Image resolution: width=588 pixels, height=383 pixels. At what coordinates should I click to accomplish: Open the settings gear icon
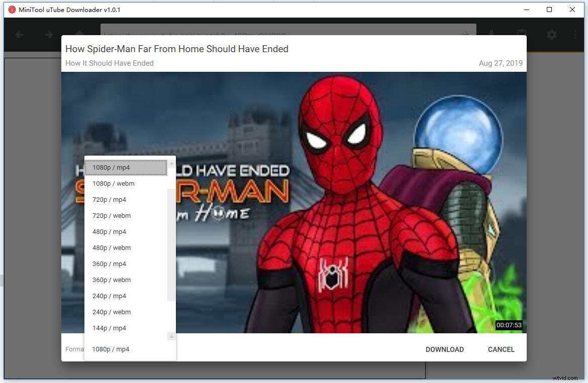pyautogui.click(x=551, y=35)
